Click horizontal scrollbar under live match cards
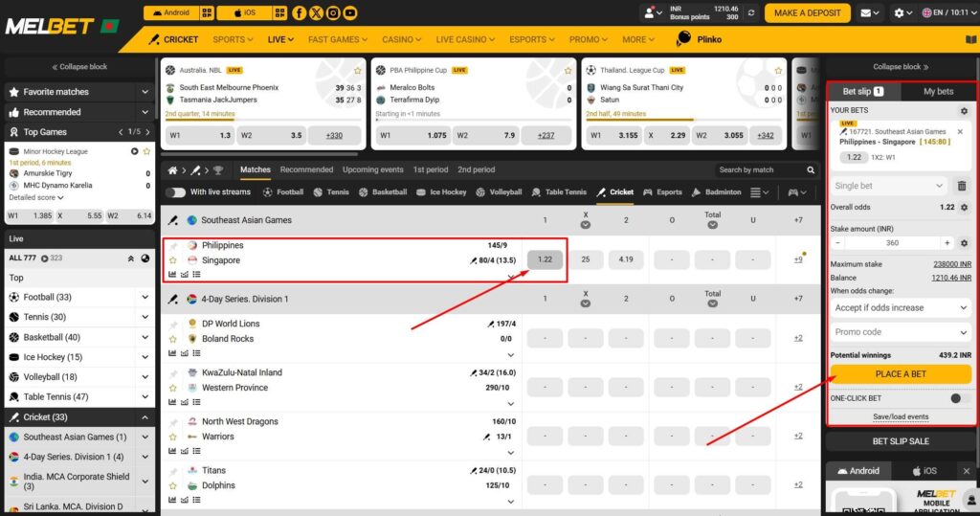980x516 pixels. point(259,154)
